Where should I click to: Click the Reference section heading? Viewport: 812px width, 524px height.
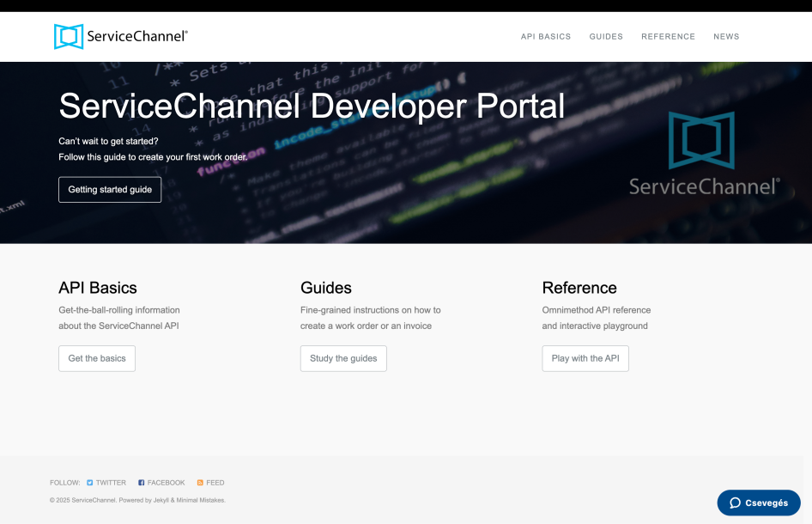579,288
